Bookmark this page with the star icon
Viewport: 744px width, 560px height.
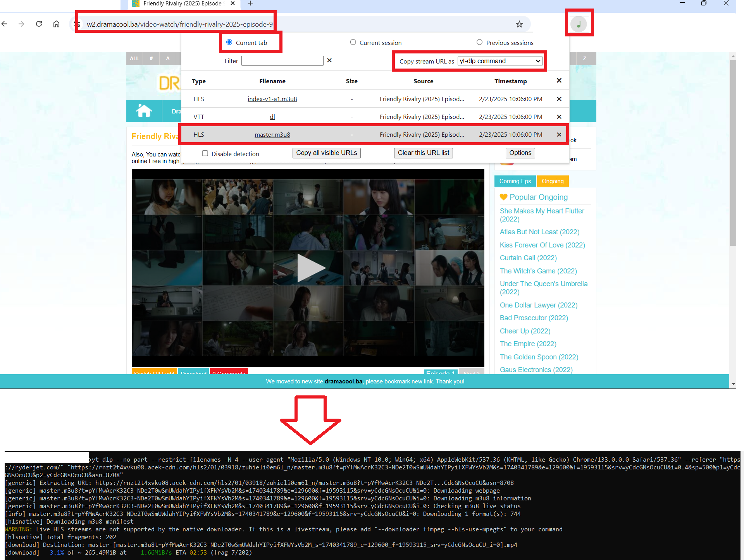click(519, 24)
